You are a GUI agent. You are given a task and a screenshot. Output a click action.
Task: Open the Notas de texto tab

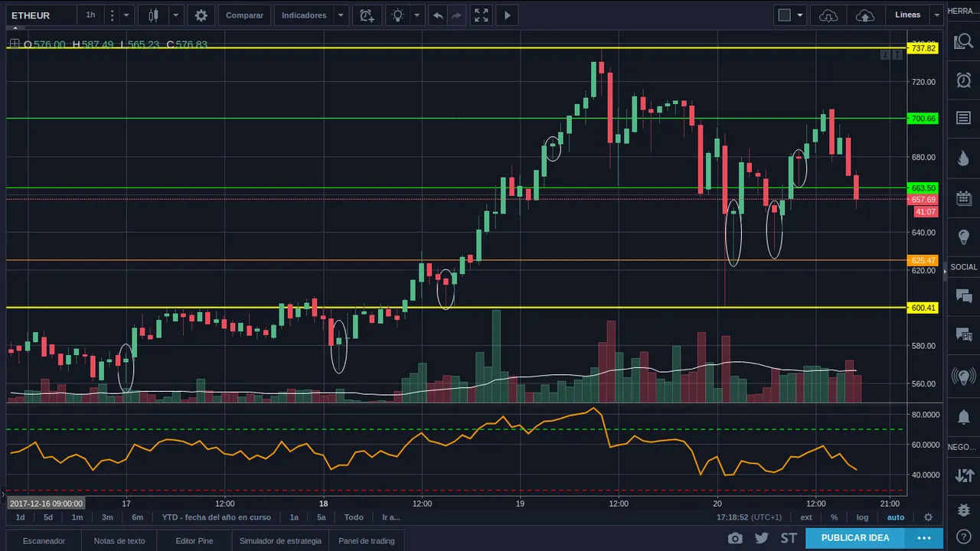click(119, 541)
